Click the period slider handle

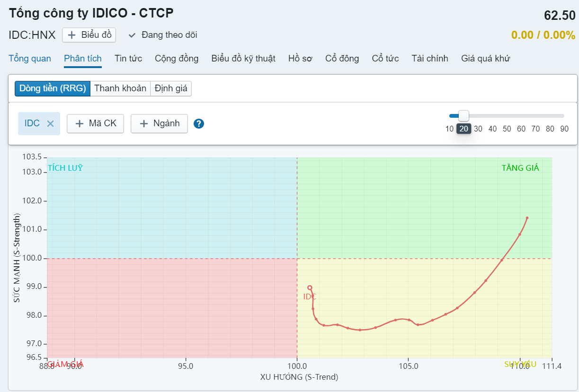tap(464, 115)
